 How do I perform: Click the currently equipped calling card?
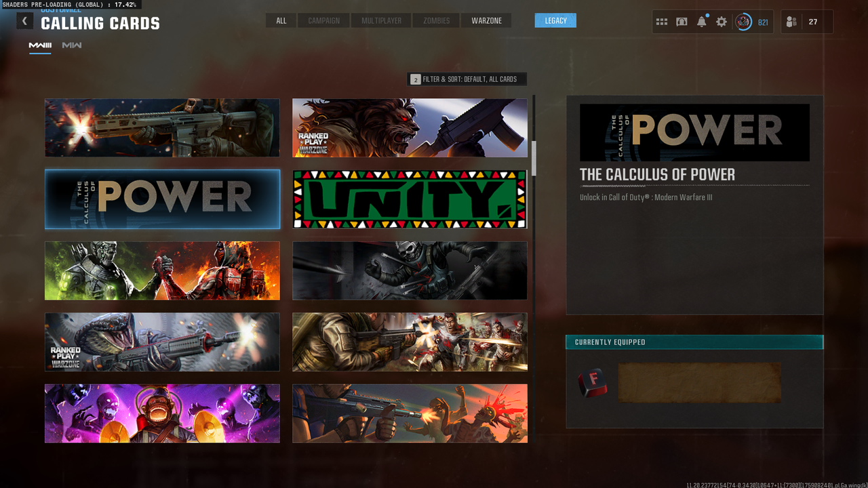pos(699,383)
